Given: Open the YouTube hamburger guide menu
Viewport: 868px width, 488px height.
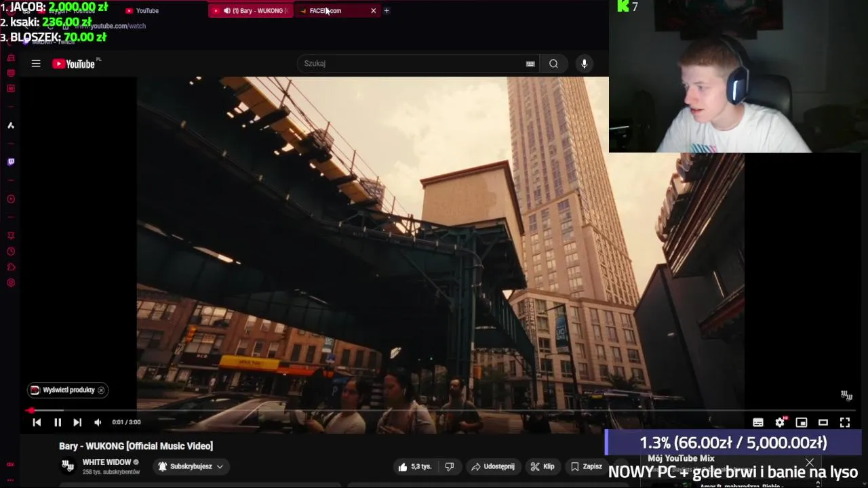Looking at the screenshot, I should [36, 64].
